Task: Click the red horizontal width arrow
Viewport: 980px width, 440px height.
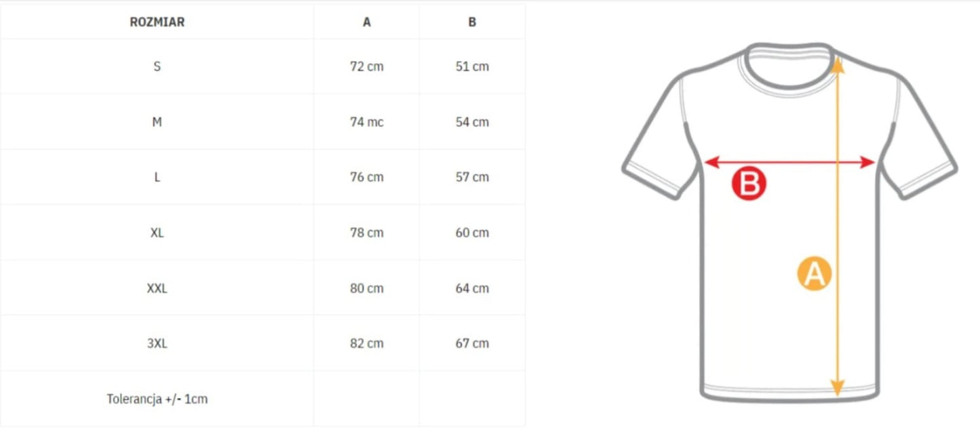Action: click(x=790, y=162)
